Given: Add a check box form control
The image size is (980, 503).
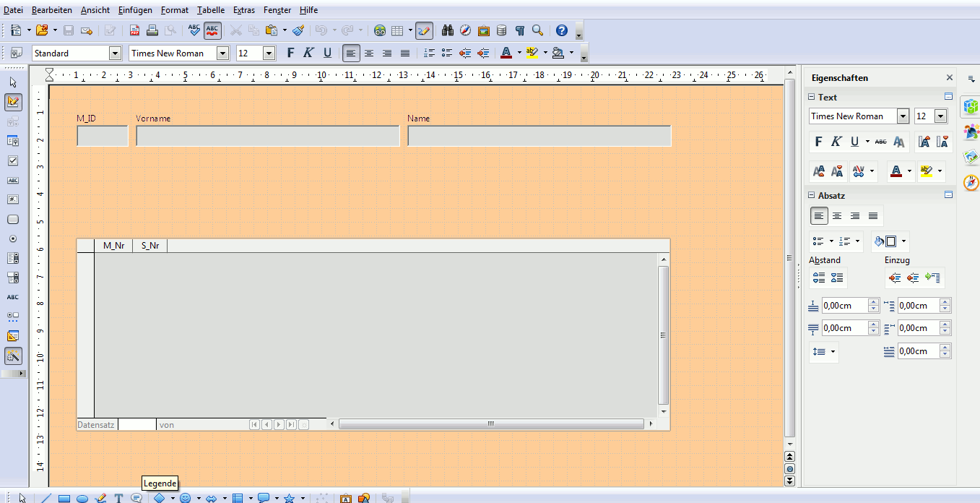Looking at the screenshot, I should point(13,160).
